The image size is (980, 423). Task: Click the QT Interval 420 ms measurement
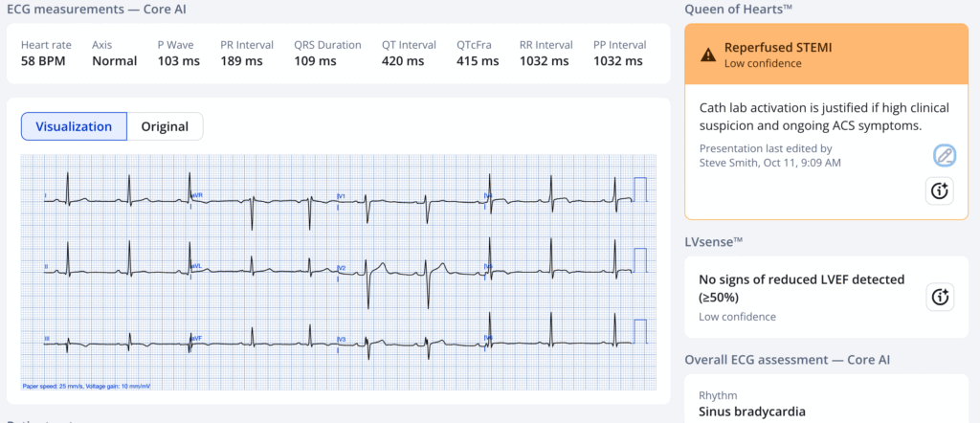coord(401,61)
